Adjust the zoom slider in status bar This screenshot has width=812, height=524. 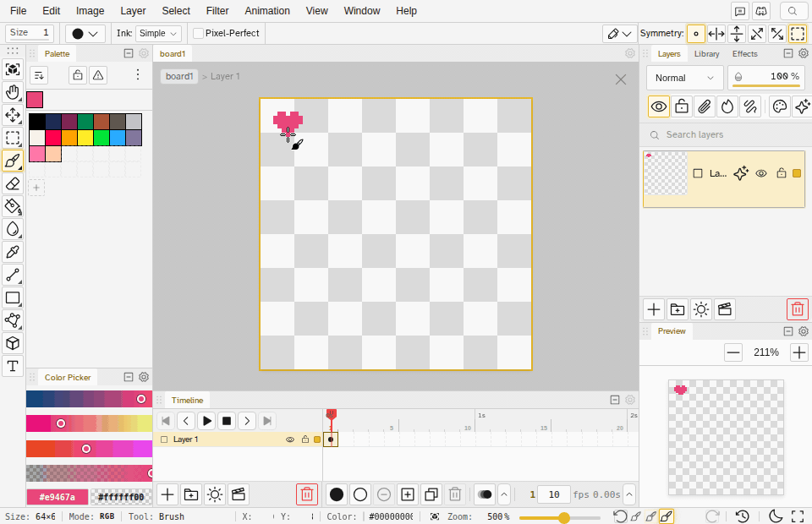pos(559,517)
